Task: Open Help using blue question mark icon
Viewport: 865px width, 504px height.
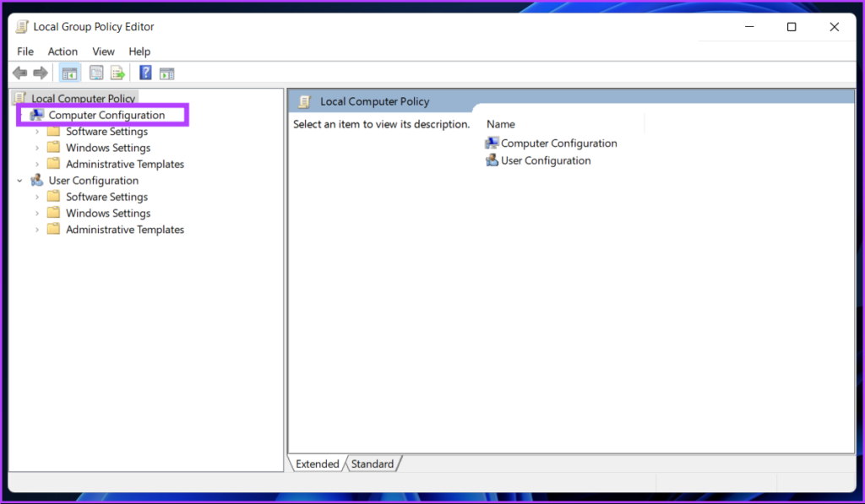Action: [x=145, y=73]
